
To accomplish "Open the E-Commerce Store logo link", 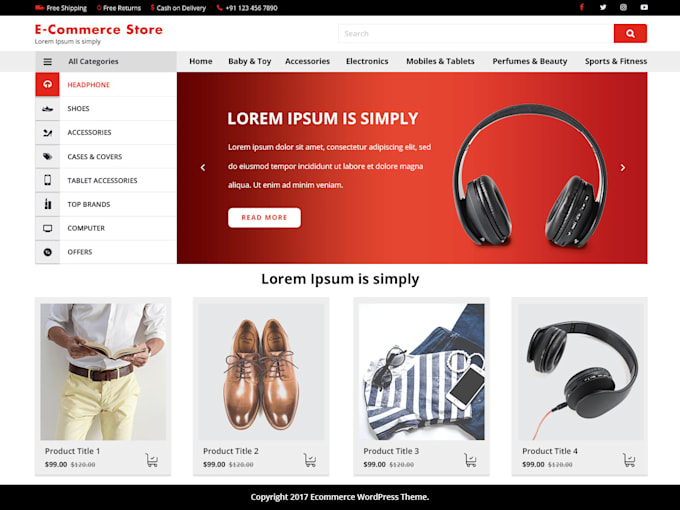I will [99, 29].
